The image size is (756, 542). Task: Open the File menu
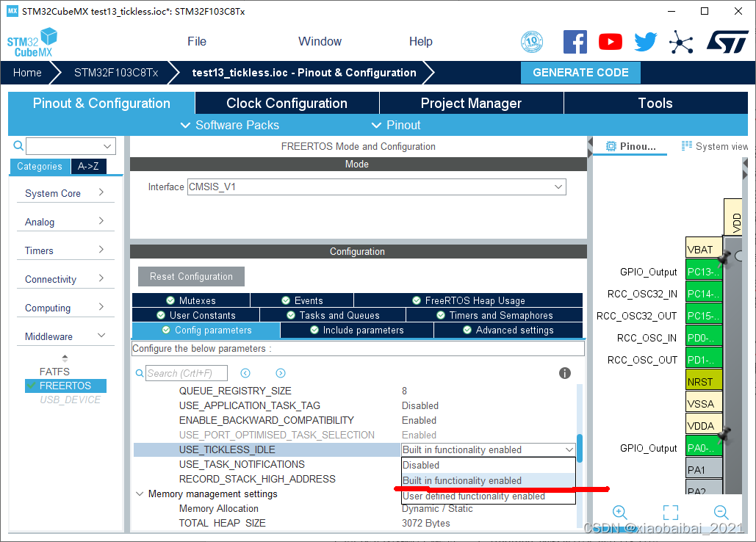197,41
